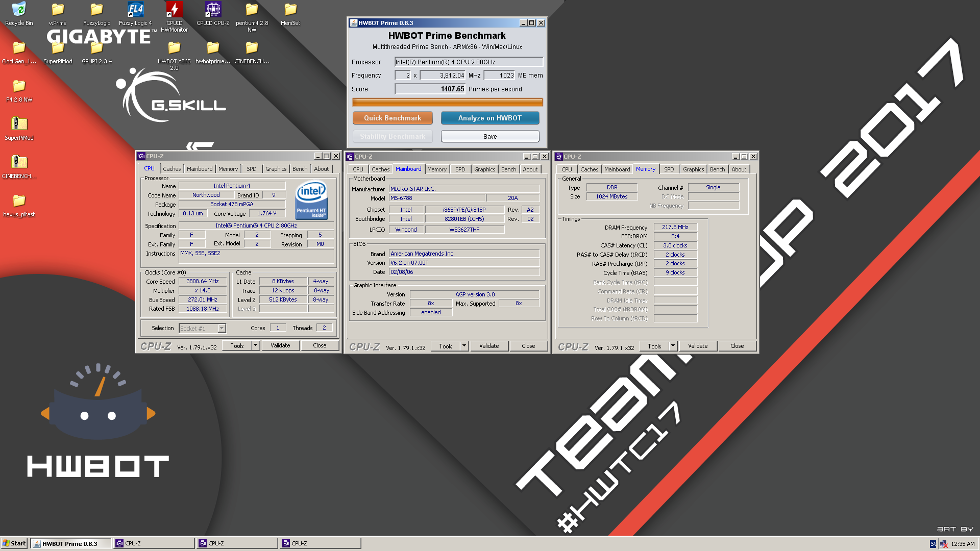Open the wPrime folder icon

58,14
